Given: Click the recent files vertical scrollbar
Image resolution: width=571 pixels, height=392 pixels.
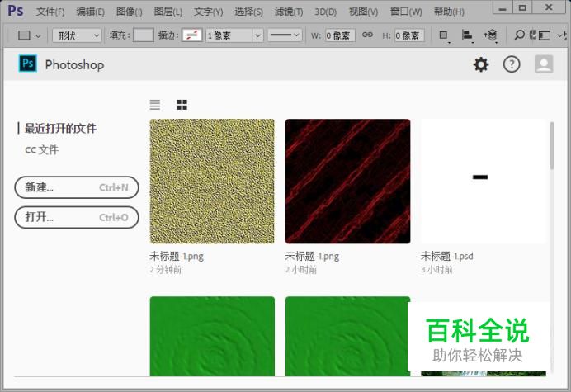Looking at the screenshot, I should (552, 146).
